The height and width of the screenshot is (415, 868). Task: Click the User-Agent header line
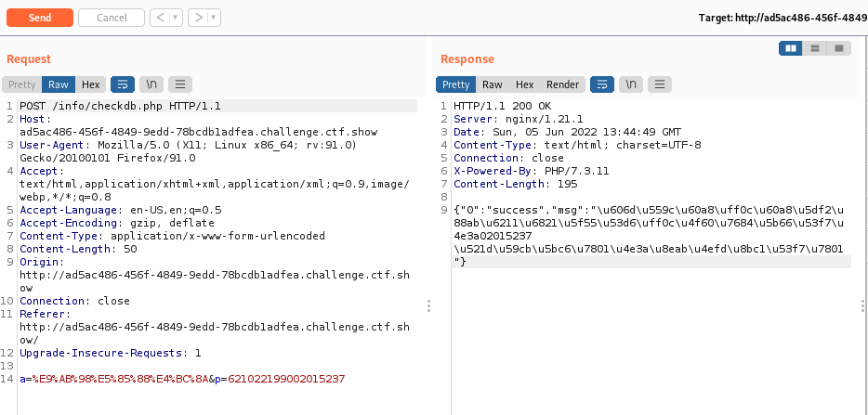pyautogui.click(x=189, y=151)
